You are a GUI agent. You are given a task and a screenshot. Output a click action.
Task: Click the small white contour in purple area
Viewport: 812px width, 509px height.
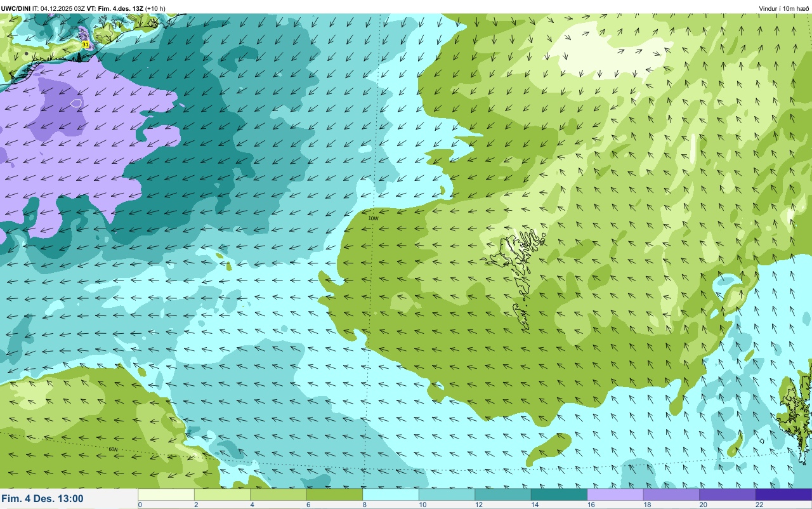pos(75,102)
